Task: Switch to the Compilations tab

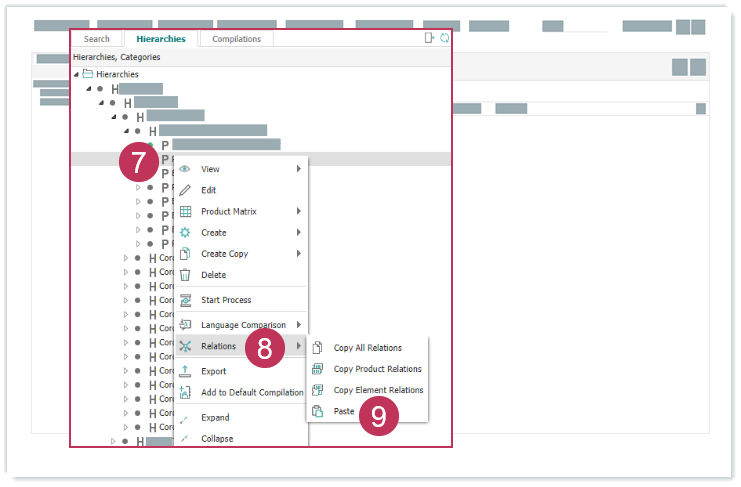Action: pos(236,39)
